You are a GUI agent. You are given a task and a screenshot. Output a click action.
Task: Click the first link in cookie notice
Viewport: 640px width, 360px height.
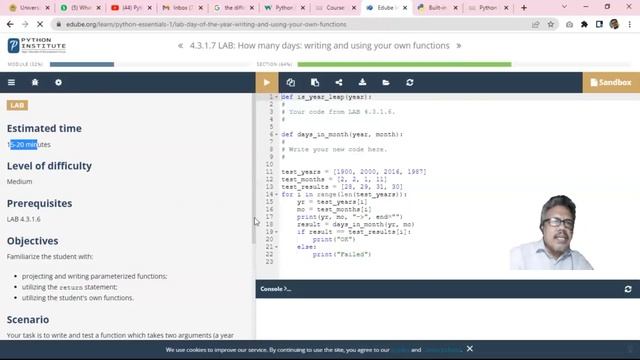[x=401, y=350]
